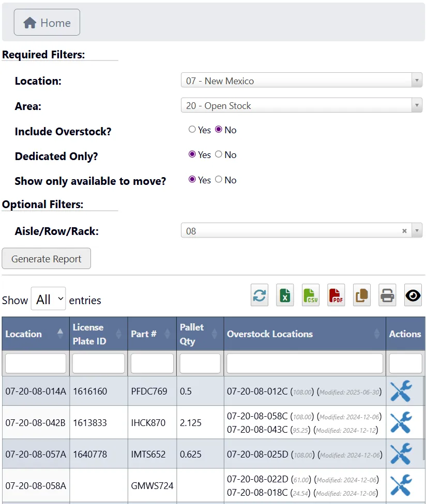Select No for Dedicated Only
Screen dimensions: 426x504
coord(219,154)
